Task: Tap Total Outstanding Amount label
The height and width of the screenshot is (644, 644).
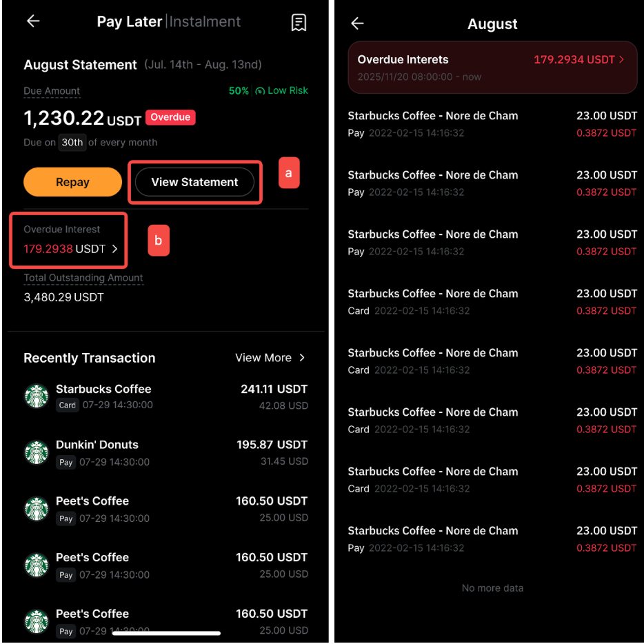Action: tap(83, 278)
